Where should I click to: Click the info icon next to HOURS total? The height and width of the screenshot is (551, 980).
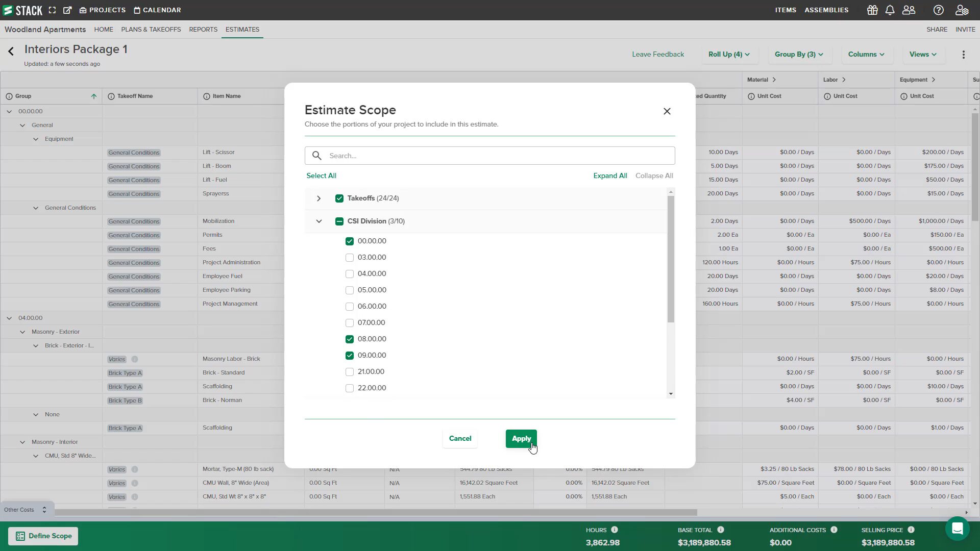615,530
